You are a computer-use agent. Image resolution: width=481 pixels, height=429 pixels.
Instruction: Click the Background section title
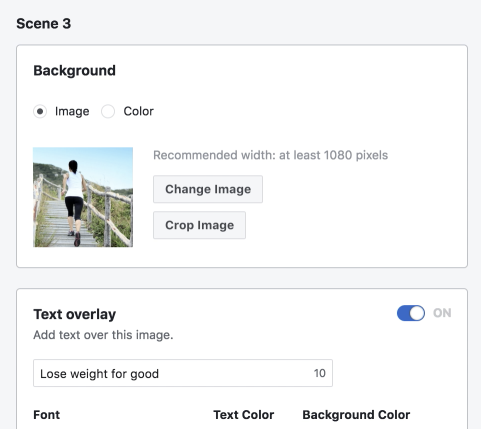pyautogui.click(x=74, y=71)
